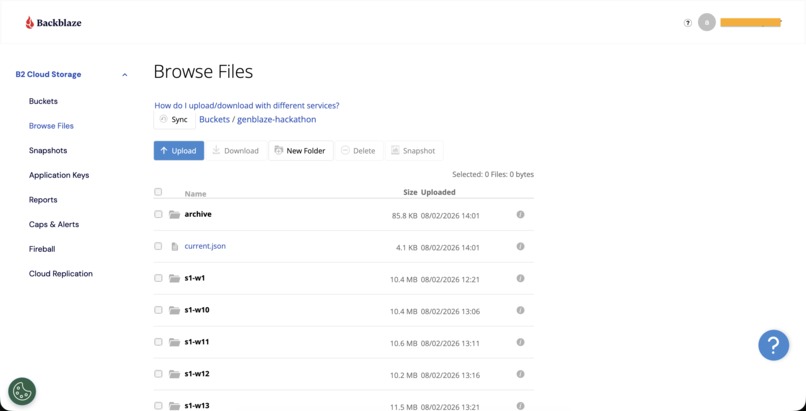Screen dimensions: 806x411
Task: Click the Snapshot button
Action: click(x=414, y=151)
